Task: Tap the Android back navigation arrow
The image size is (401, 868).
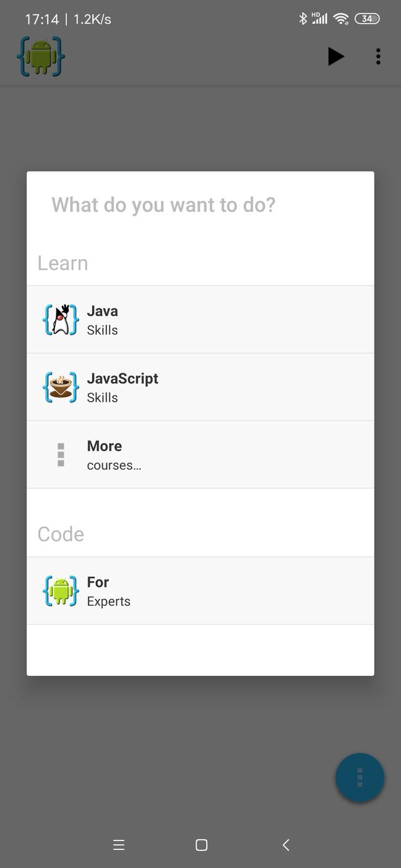Action: [x=286, y=845]
